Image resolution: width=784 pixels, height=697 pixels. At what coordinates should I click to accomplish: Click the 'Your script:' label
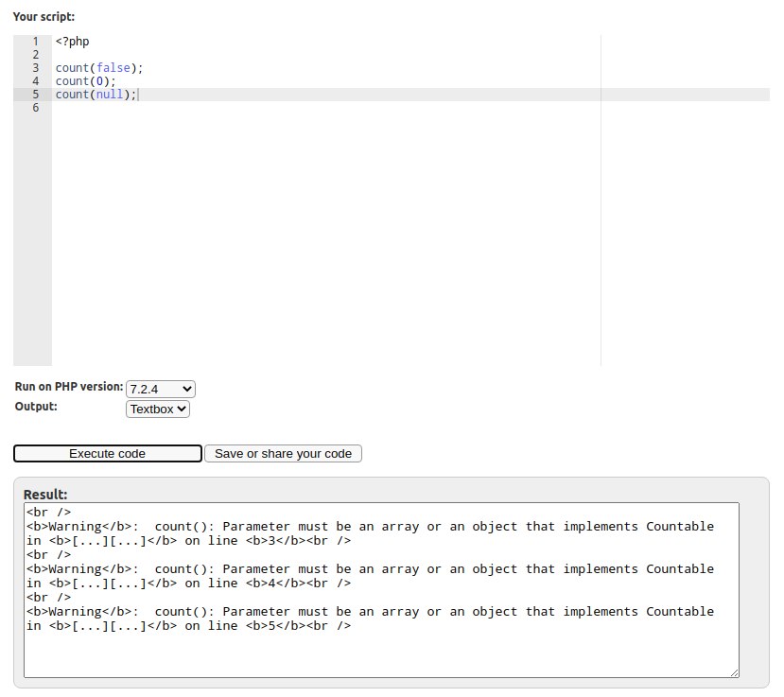click(x=44, y=16)
